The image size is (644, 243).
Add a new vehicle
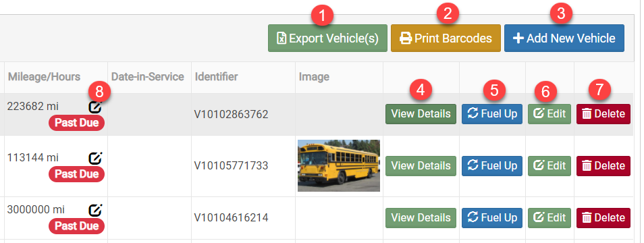[564, 38]
